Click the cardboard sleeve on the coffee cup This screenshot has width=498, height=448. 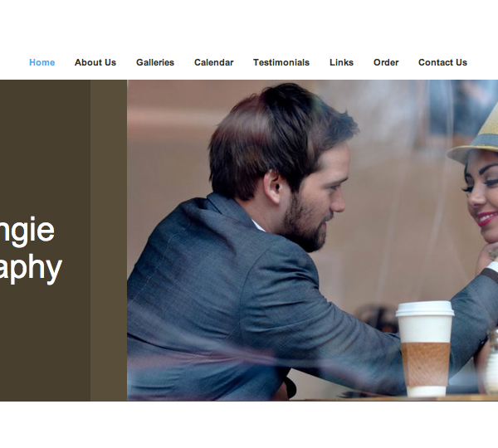[425, 364]
